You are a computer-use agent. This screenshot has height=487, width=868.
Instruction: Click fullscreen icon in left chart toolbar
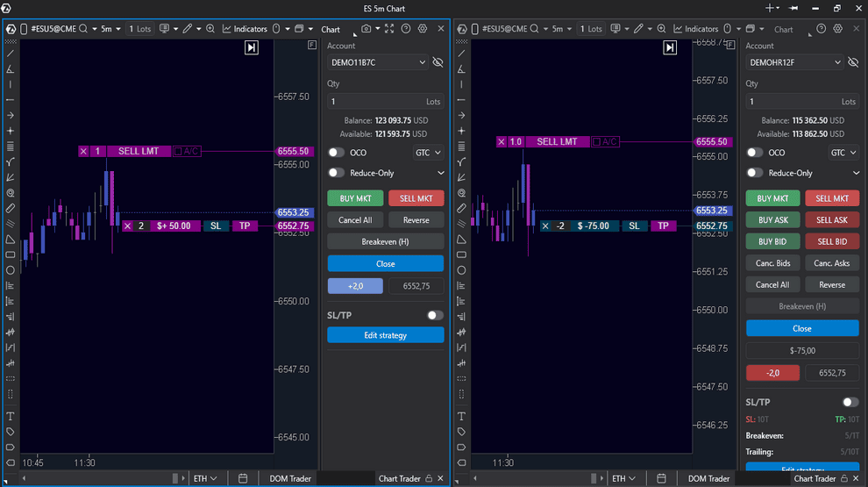pos(389,29)
